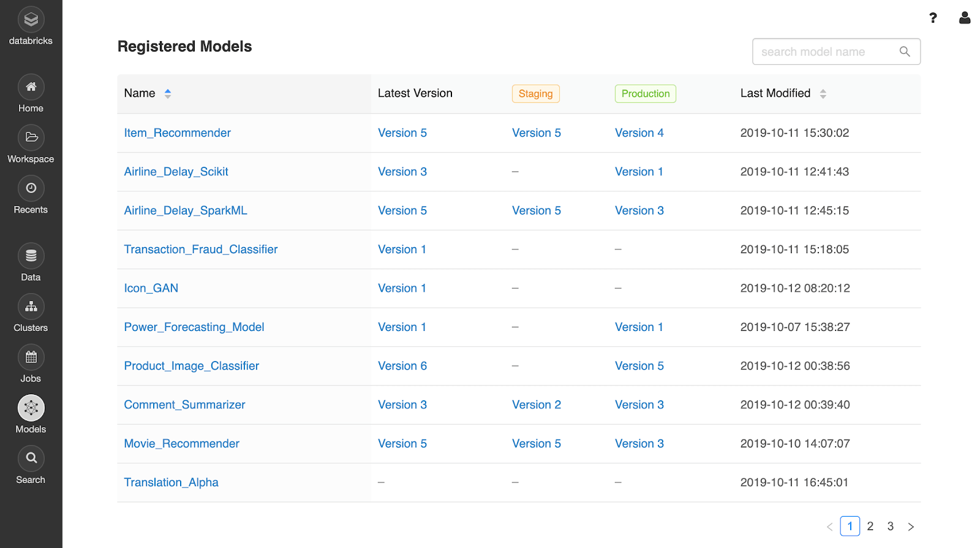
Task: Open Transaction_Fraud_Classifier model link
Action: [200, 249]
